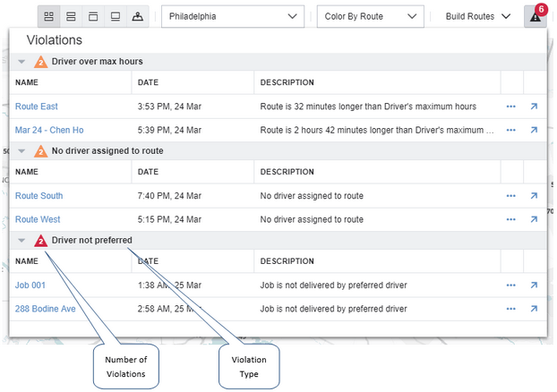Open the Philadelphia region dropdown

tap(233, 17)
